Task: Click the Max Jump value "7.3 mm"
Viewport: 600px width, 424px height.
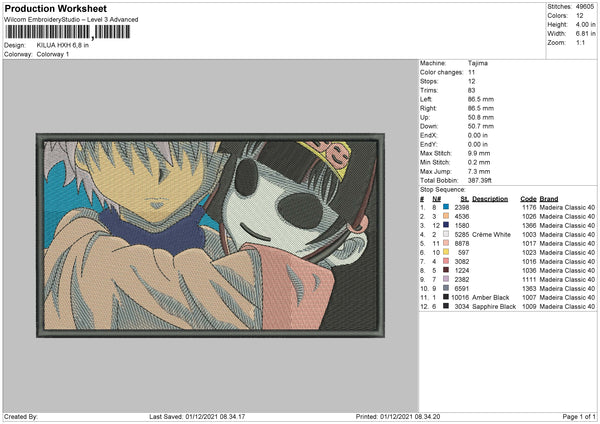Action: click(x=479, y=171)
